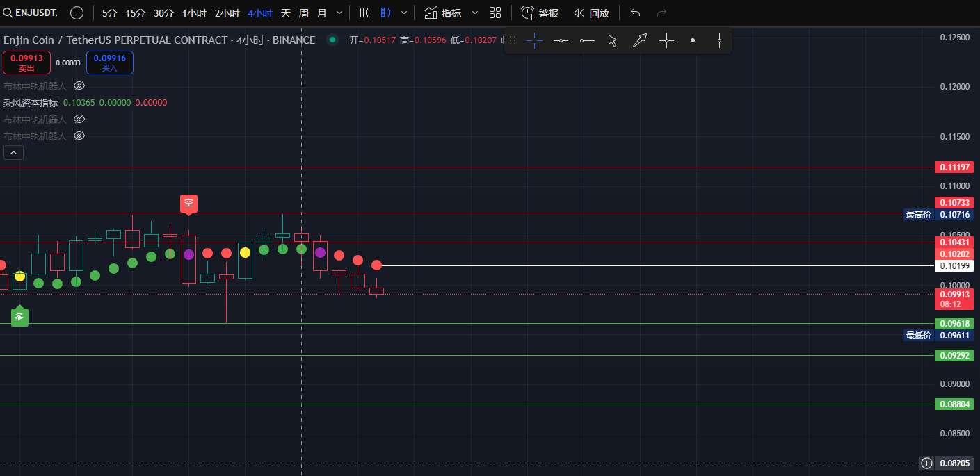Click the blue 买入 buy button at 0.09916
The image size is (980, 476).
110,63
